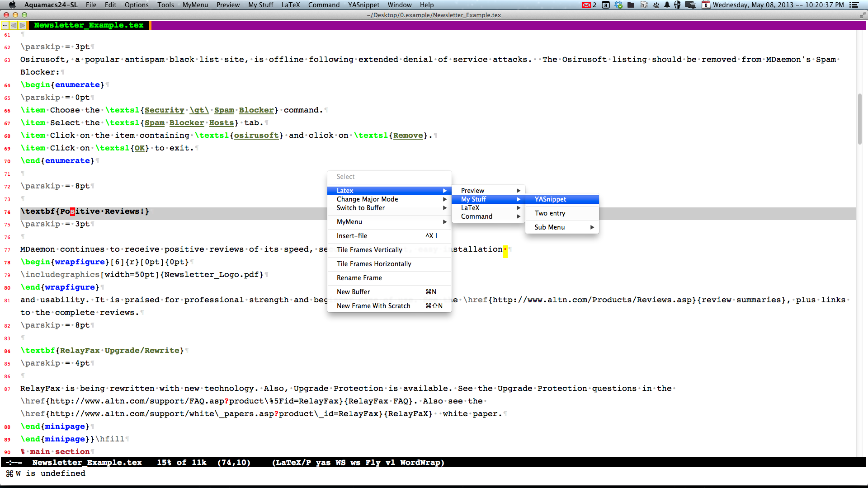Choose New Frame With Scratch
This screenshot has height=488, width=868.
point(389,306)
